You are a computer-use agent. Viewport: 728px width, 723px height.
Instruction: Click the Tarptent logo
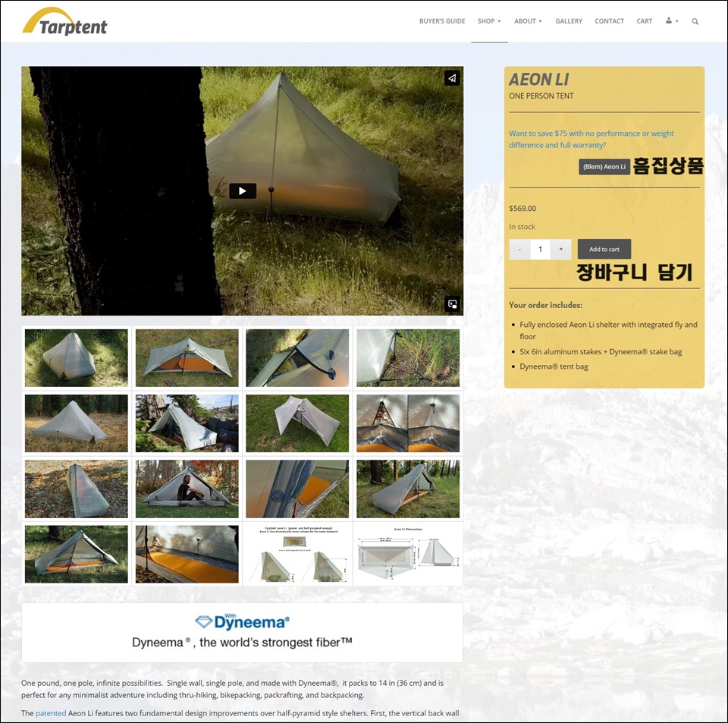[64, 21]
